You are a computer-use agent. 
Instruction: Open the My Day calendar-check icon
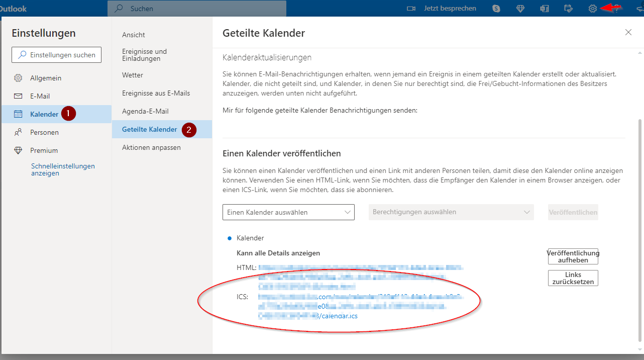[569, 9]
